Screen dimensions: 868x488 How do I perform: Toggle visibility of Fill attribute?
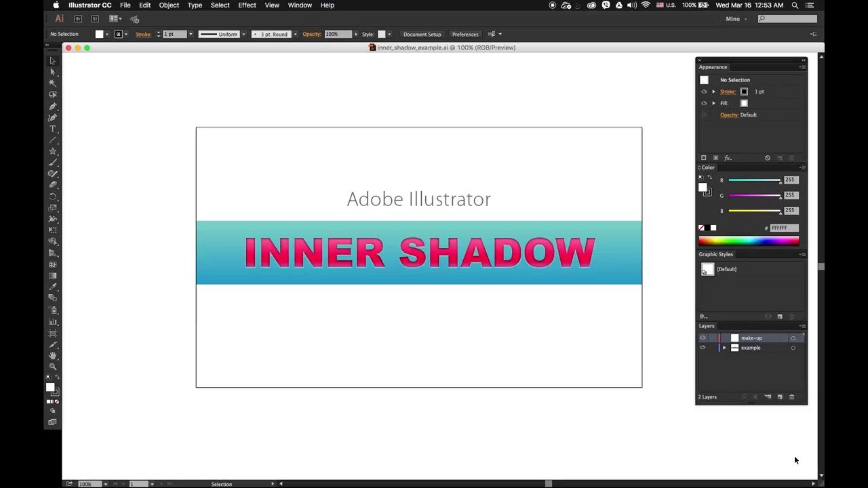pos(704,103)
